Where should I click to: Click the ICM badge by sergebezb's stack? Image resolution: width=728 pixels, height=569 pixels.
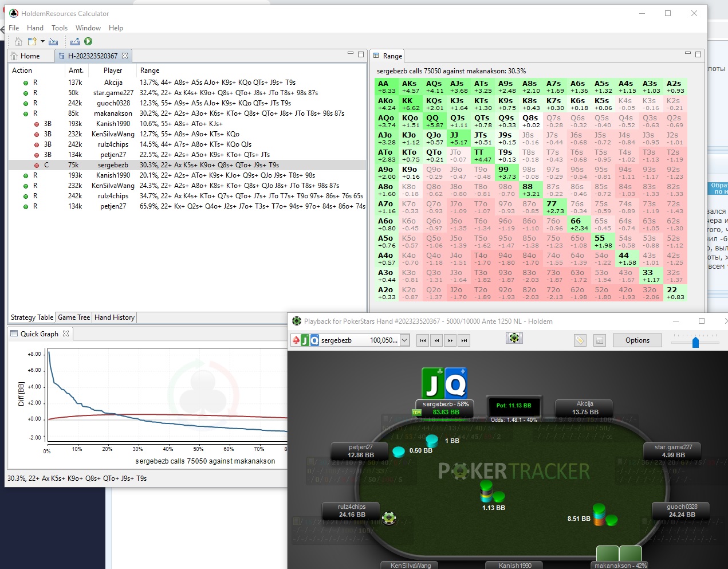(x=416, y=412)
